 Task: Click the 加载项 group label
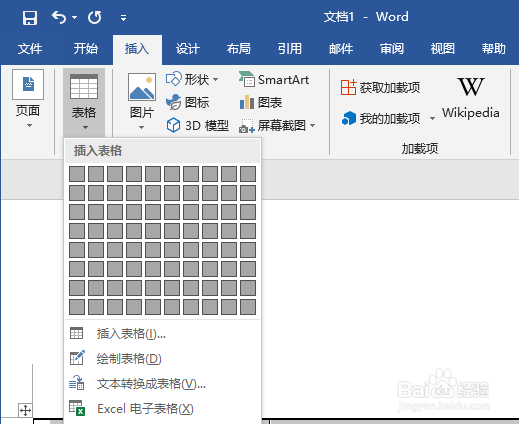[x=419, y=149]
